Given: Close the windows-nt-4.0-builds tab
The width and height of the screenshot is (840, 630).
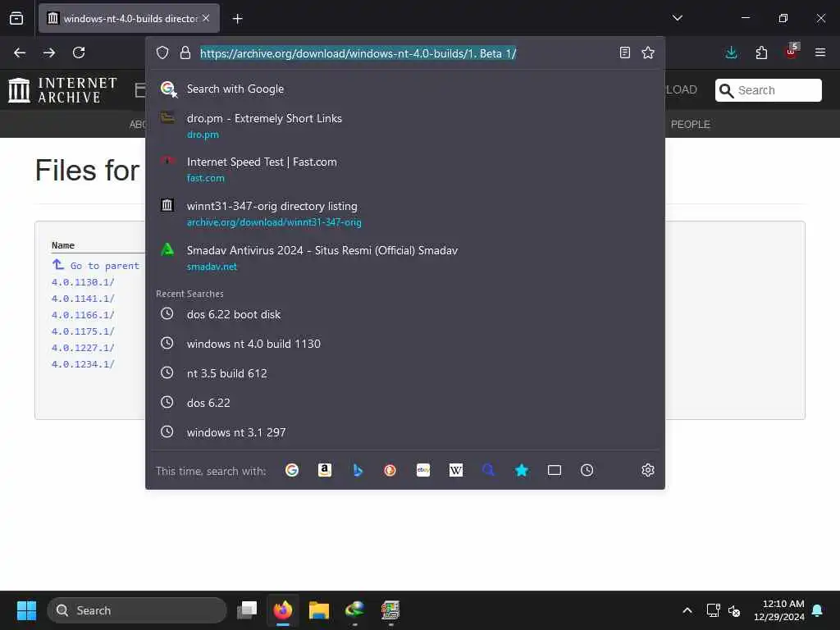Looking at the screenshot, I should pyautogui.click(x=206, y=18).
